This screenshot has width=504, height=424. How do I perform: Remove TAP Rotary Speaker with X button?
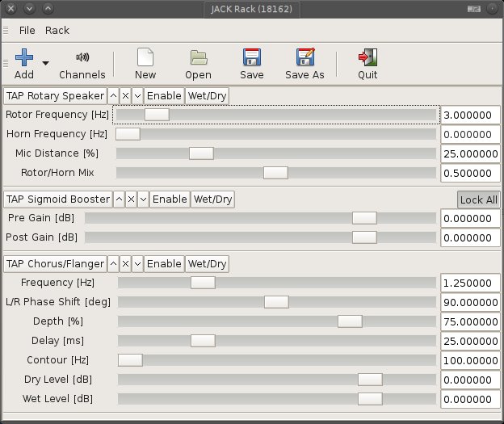(125, 96)
